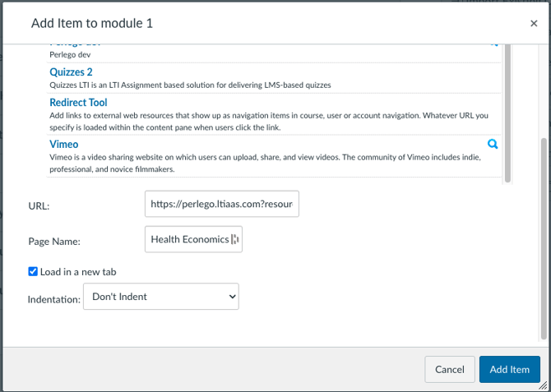Select the Quizzes 2 external tool

pos(71,72)
